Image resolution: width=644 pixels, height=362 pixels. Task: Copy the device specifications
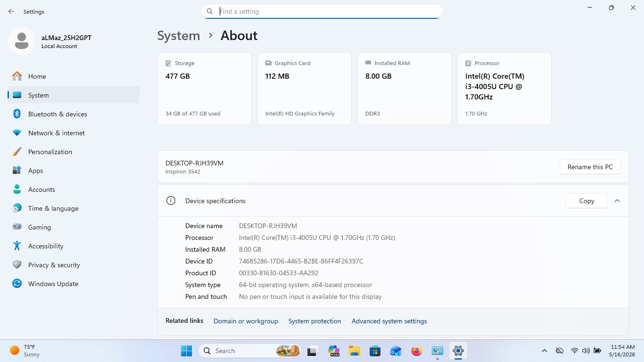pyautogui.click(x=586, y=201)
